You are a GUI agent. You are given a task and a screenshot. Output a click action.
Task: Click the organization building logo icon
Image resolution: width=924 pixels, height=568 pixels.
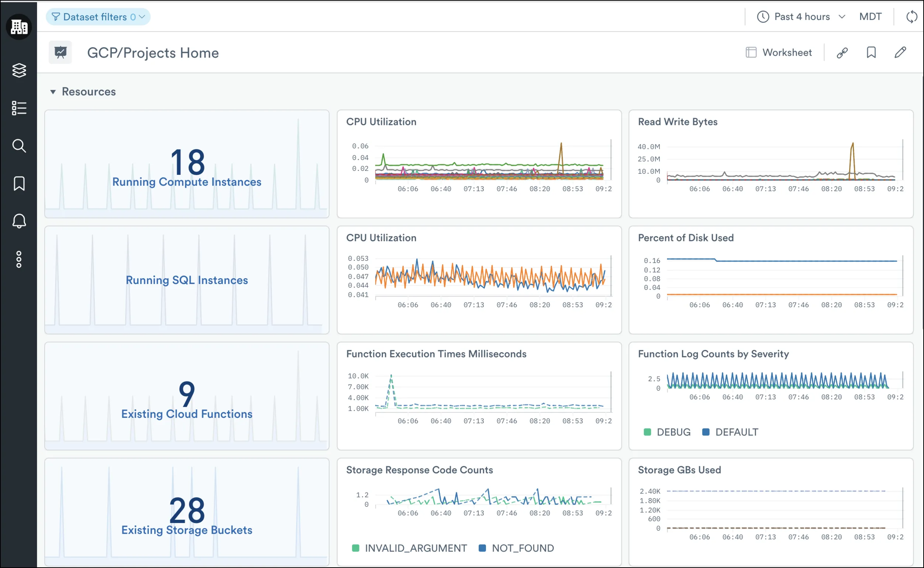coord(19,27)
